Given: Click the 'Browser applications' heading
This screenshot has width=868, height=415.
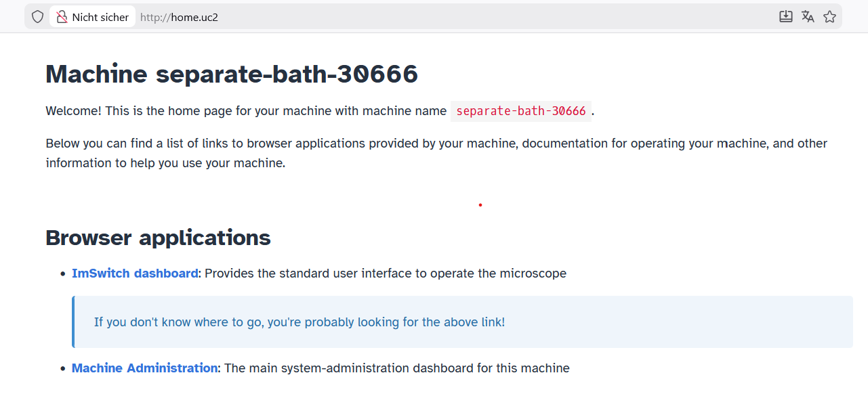Looking at the screenshot, I should 157,238.
